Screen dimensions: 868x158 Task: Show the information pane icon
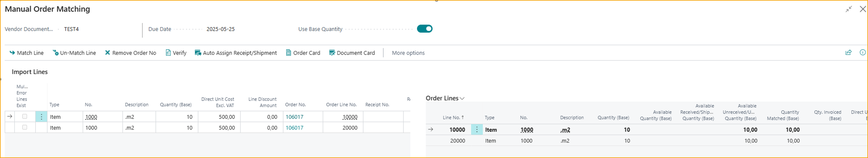pos(862,53)
